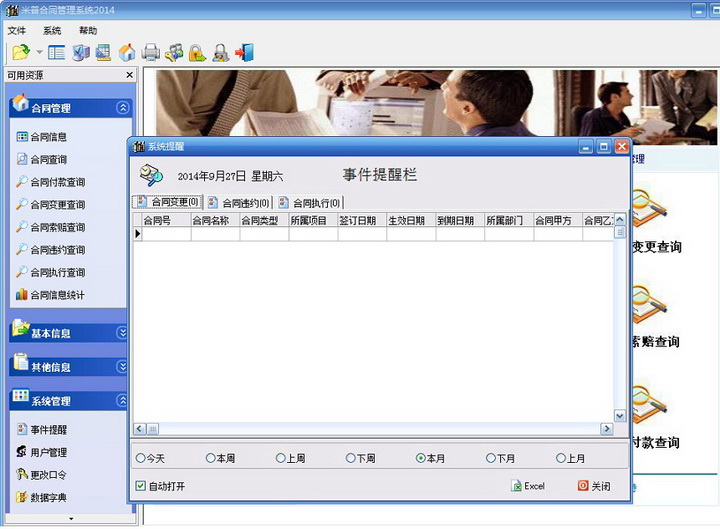
Task: Click the 所属项目 column header
Action: (314, 220)
